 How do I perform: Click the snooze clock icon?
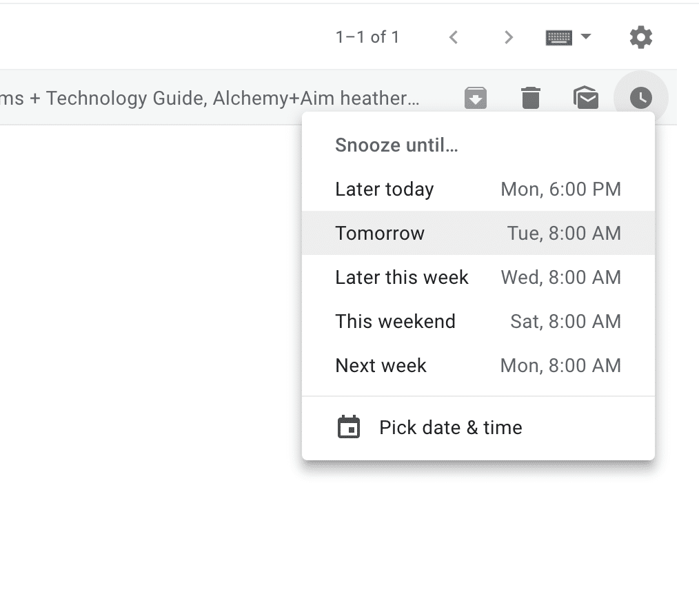[640, 98]
